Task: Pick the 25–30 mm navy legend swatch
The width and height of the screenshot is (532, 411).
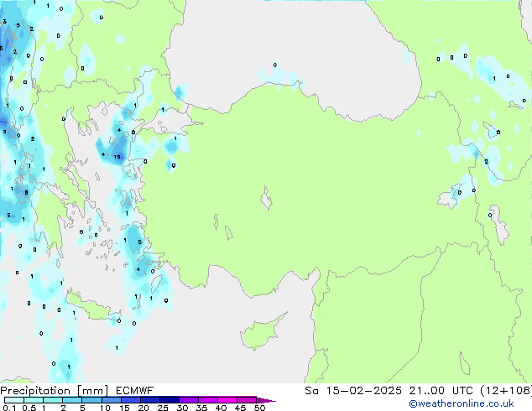Action: 170,400
